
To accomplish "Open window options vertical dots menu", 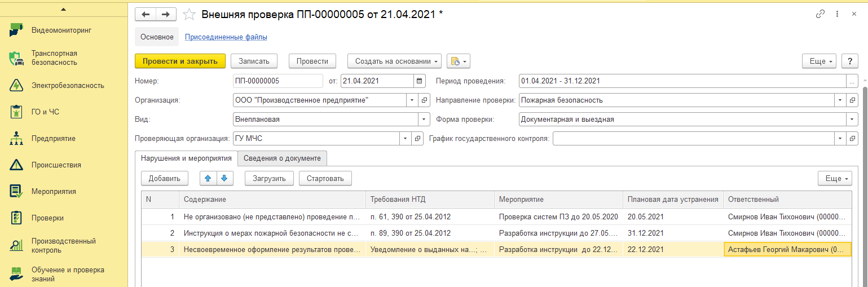I will [x=838, y=15].
